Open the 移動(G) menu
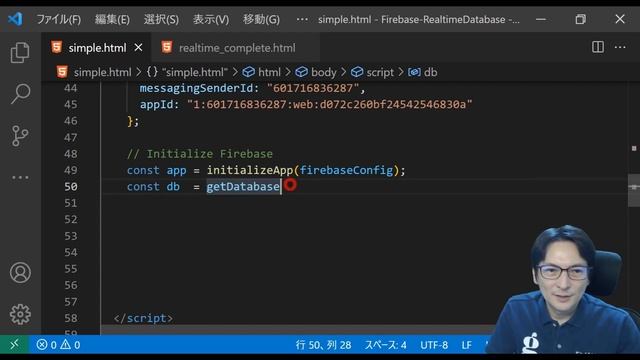 click(x=261, y=19)
